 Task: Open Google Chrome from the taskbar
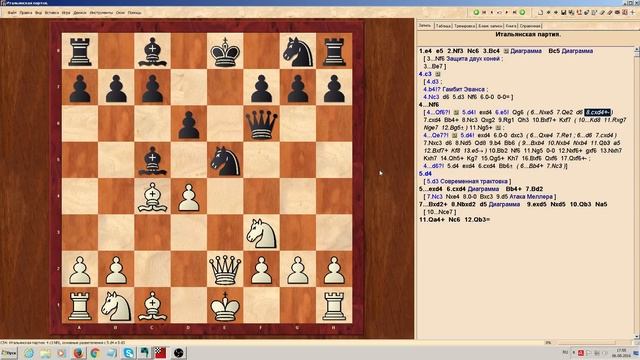pos(95,353)
